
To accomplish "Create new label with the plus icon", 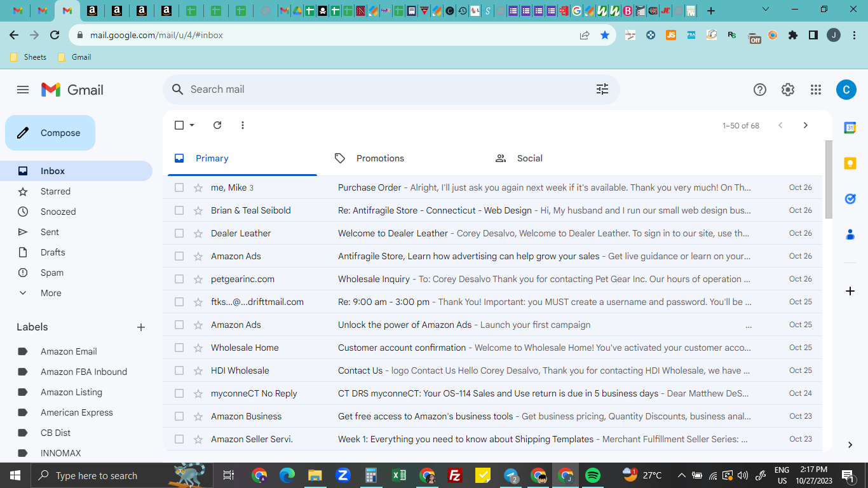I will tap(141, 327).
